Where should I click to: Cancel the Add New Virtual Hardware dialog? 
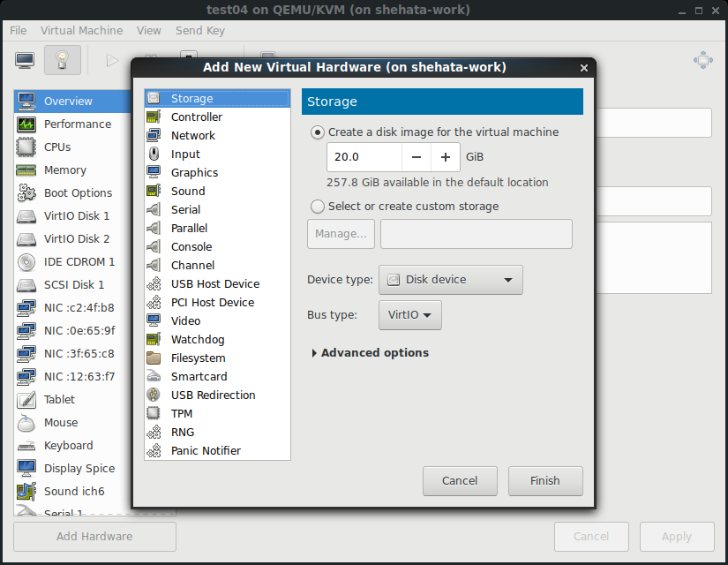click(460, 481)
